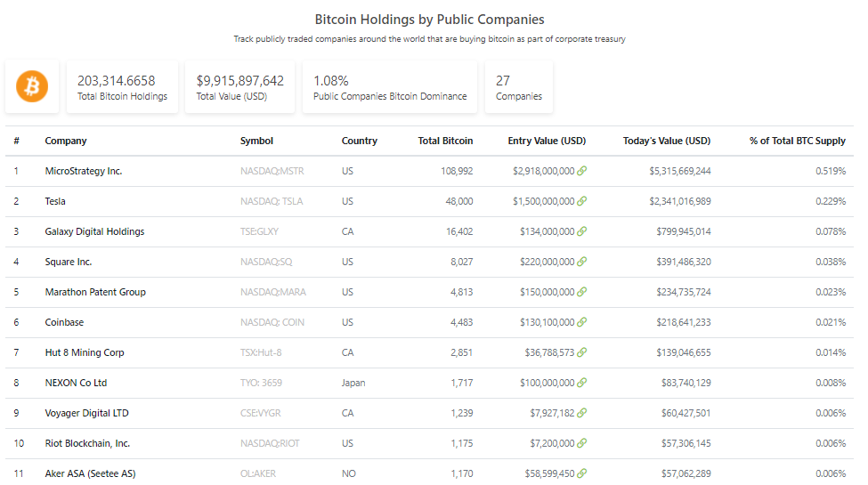Sort by Entry Value (USD) header
Image resolution: width=868 pixels, height=485 pixels.
coord(547,141)
